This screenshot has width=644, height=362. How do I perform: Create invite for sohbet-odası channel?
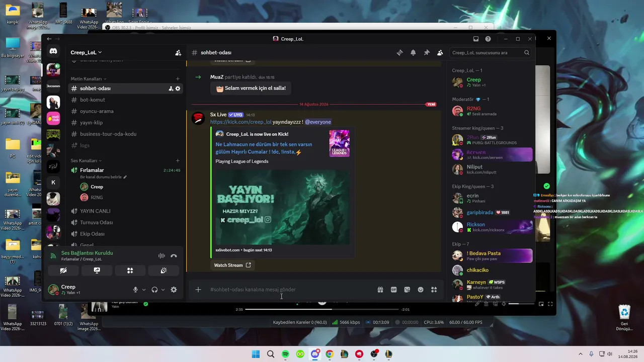171,88
